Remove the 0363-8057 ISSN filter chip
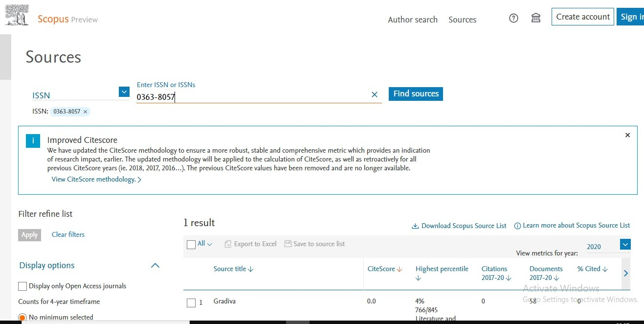 [86, 112]
